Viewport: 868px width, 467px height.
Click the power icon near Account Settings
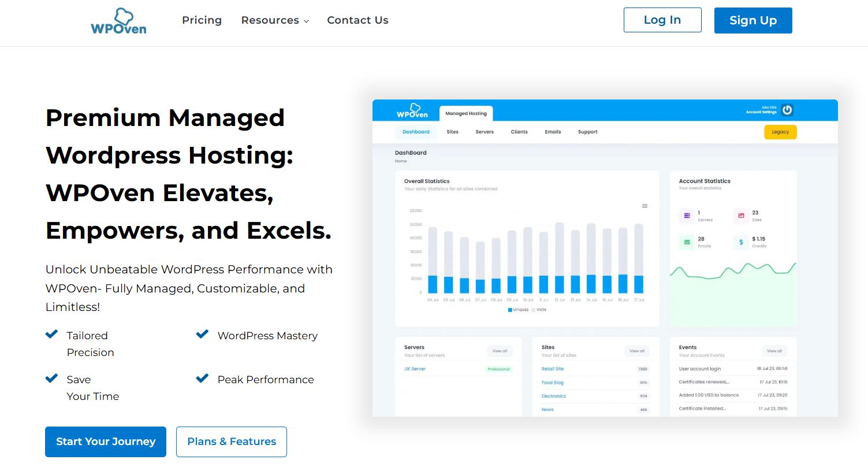point(787,110)
